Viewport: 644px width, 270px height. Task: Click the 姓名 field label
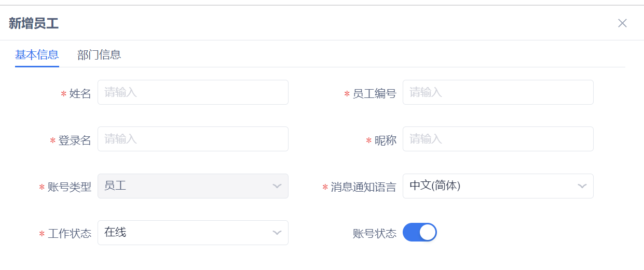coord(80,94)
